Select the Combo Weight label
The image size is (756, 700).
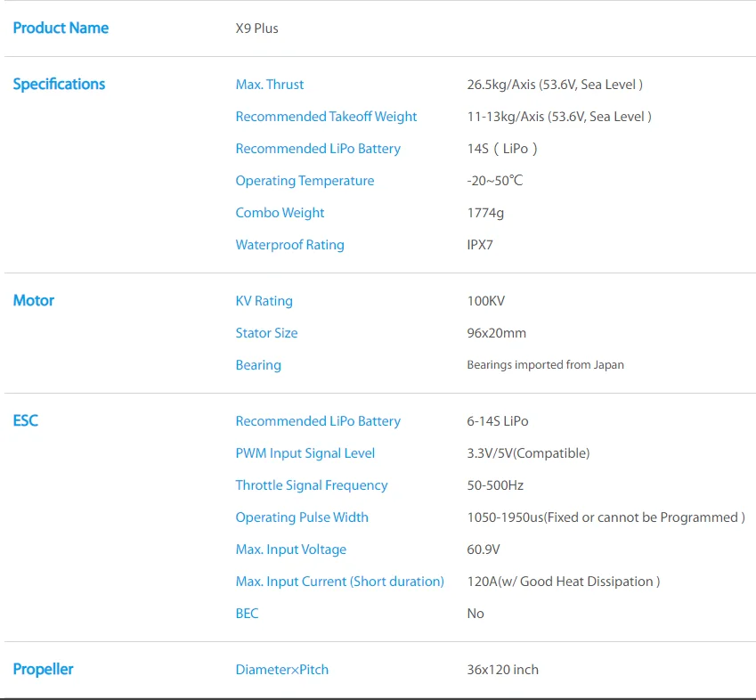pyautogui.click(x=280, y=213)
